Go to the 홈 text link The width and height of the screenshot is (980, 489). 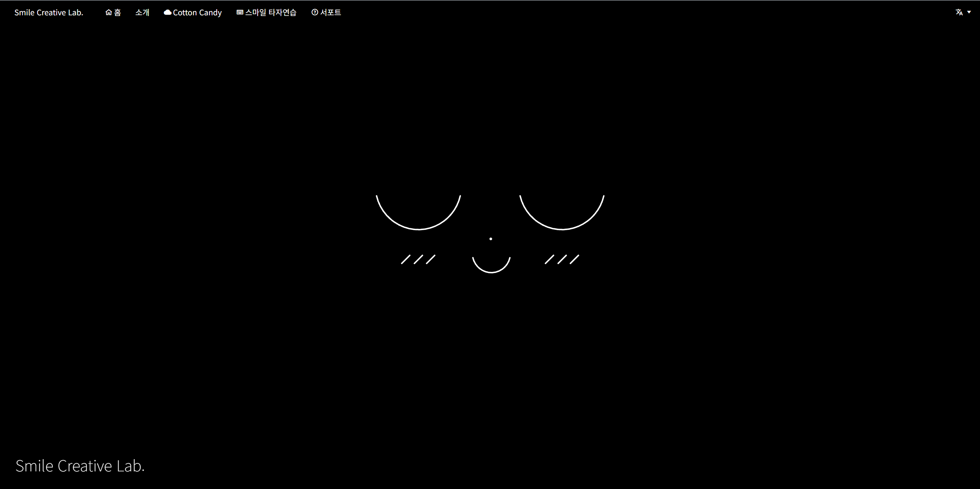tap(118, 13)
